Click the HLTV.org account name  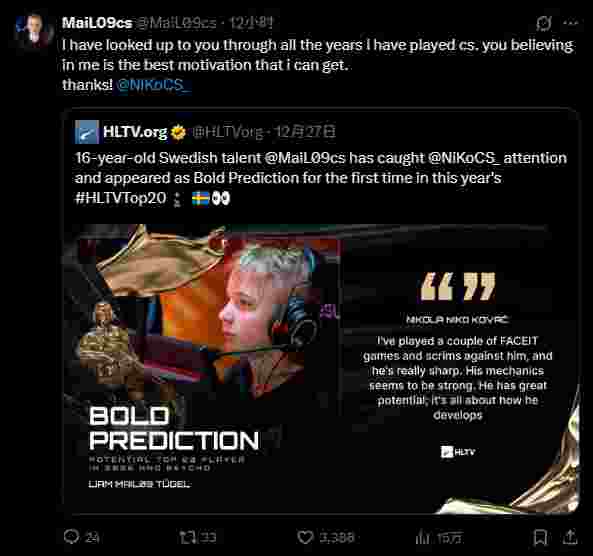pos(135,132)
